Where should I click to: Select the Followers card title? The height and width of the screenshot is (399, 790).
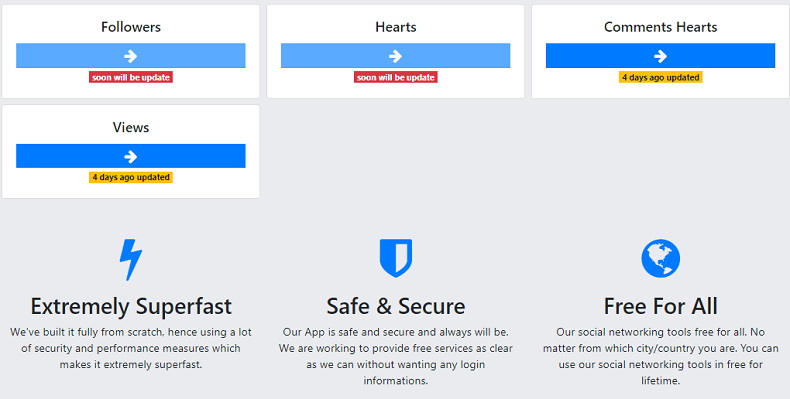click(x=131, y=27)
